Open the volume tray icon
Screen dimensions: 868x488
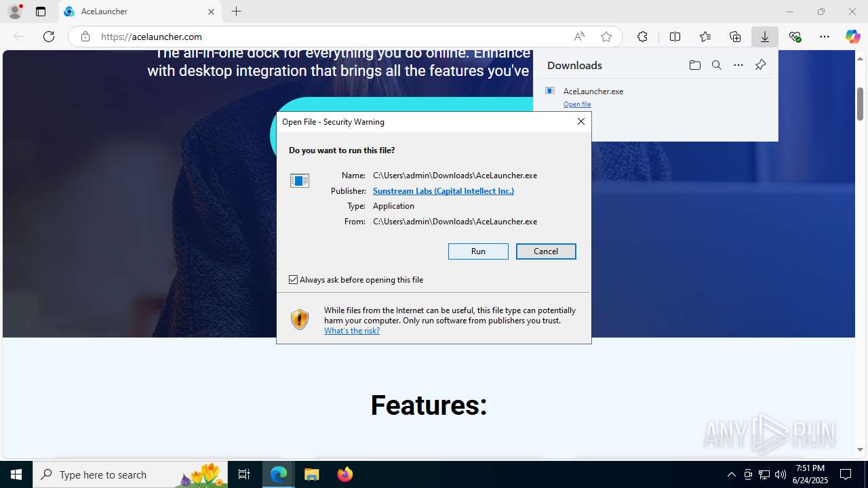click(781, 474)
